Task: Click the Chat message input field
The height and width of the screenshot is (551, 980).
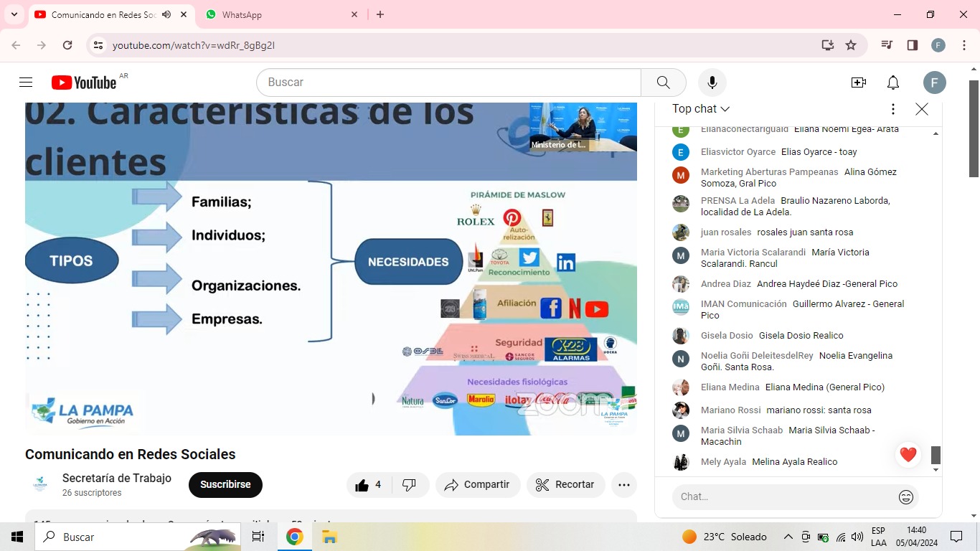Action: click(x=782, y=497)
